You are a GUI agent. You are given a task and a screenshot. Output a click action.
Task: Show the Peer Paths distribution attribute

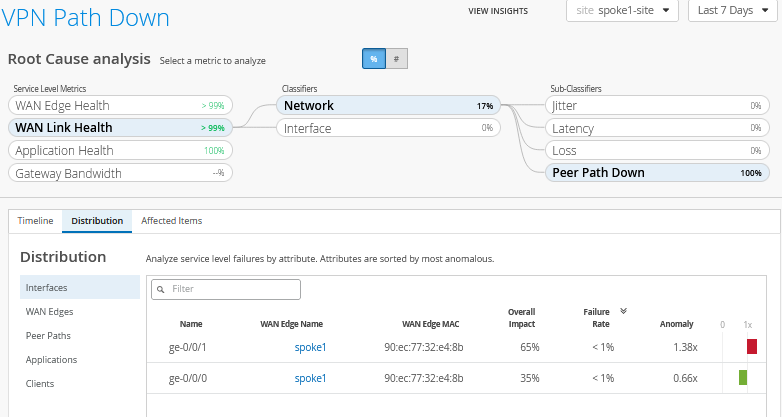(48, 335)
